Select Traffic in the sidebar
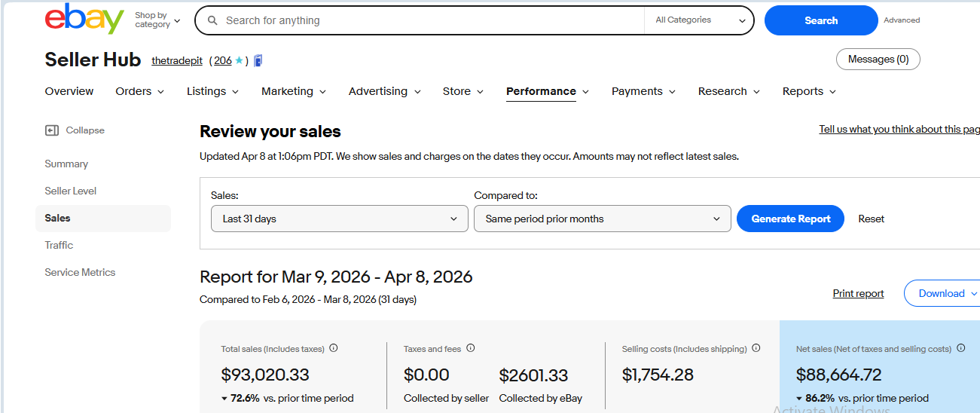Screen dimensions: 980x413 point(59,245)
